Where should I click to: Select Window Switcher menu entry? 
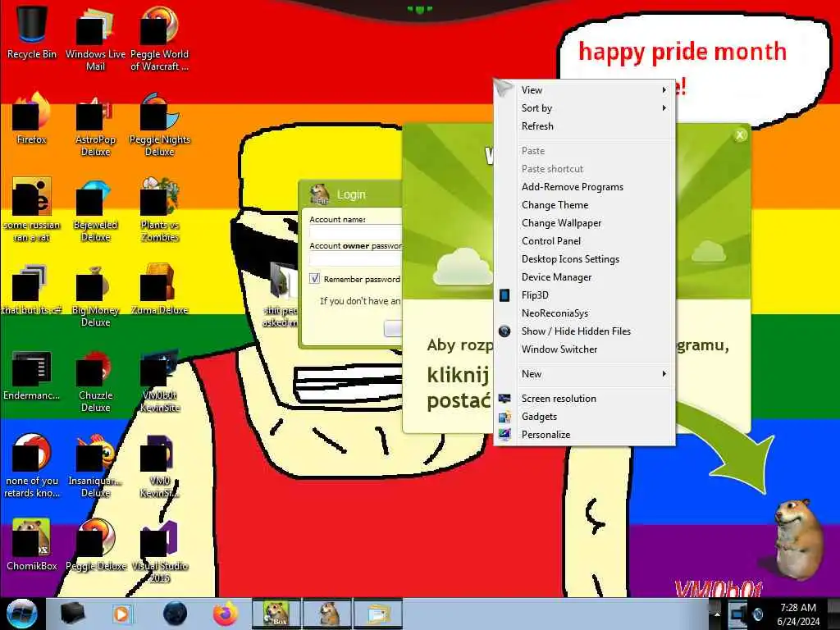pos(584,349)
